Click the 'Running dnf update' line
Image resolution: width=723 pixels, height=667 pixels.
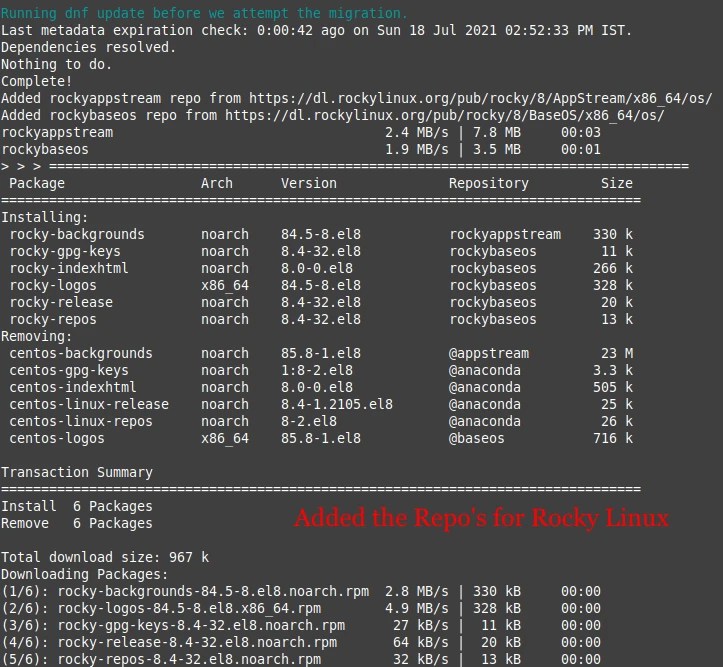204,13
